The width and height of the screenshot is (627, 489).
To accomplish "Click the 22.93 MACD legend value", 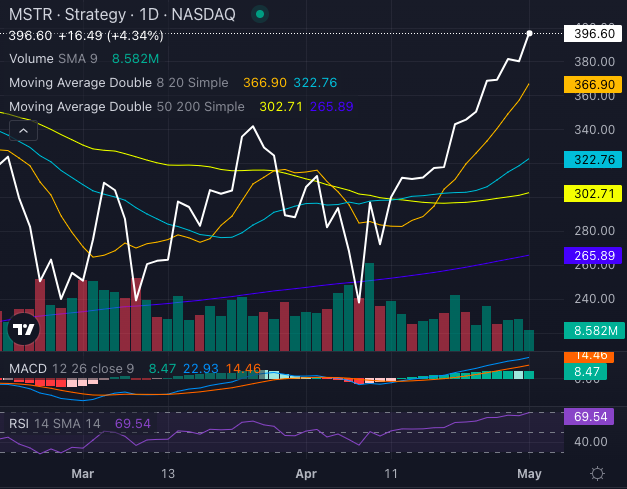I will (x=201, y=368).
